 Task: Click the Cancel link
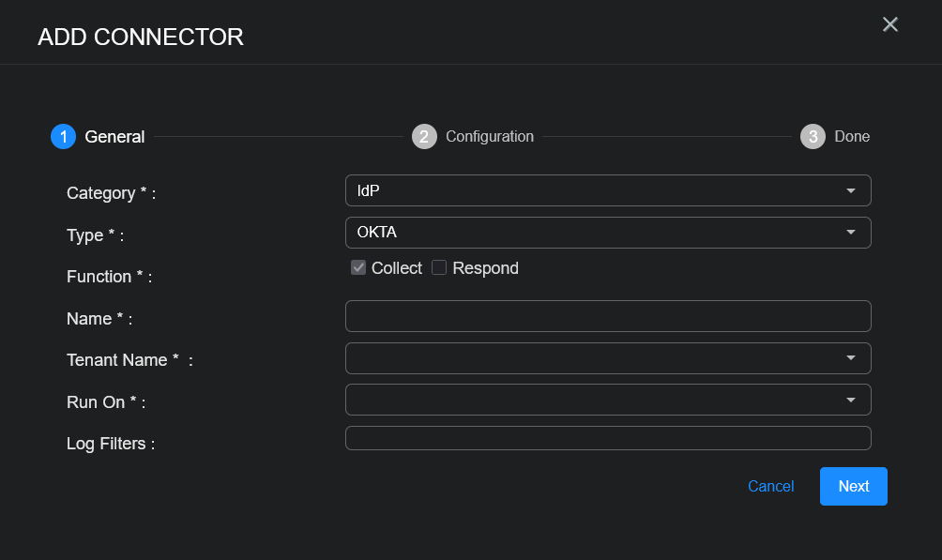[x=770, y=486]
